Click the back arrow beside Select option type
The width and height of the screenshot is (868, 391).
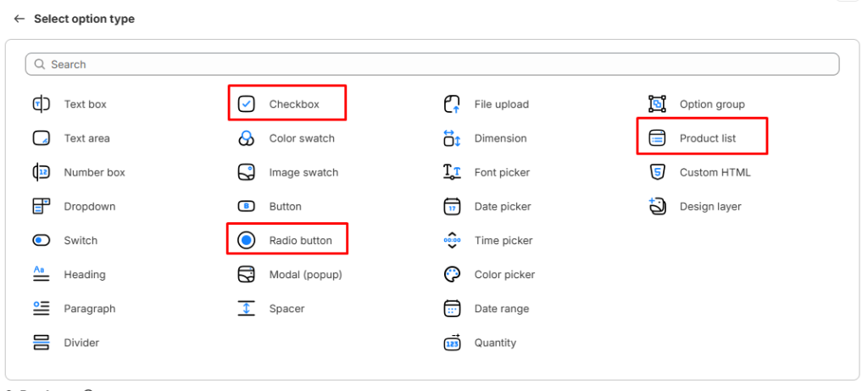(19, 19)
